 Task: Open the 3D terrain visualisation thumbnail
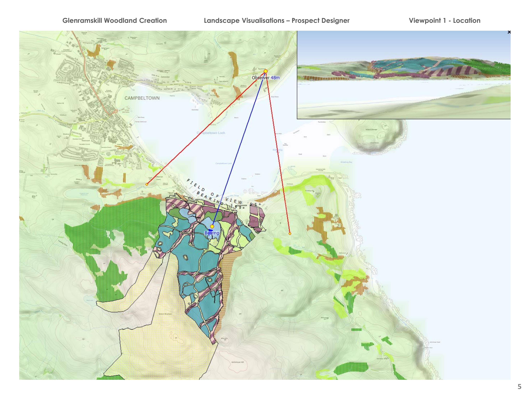click(x=404, y=75)
